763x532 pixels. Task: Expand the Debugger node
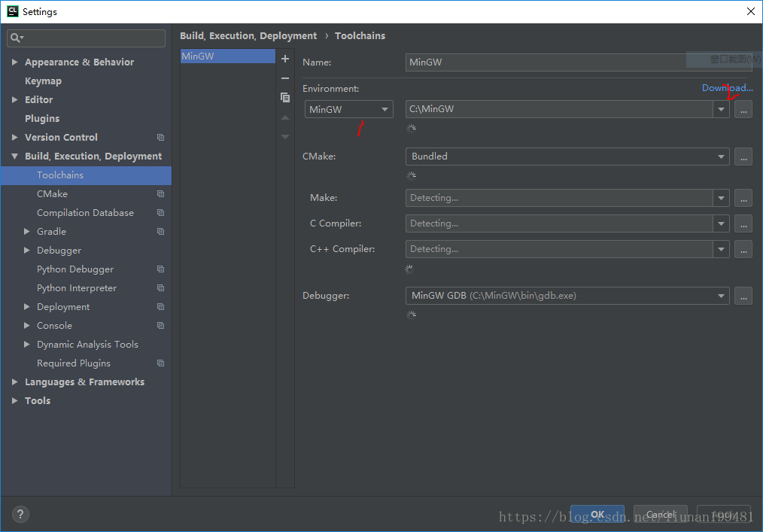[x=27, y=250]
